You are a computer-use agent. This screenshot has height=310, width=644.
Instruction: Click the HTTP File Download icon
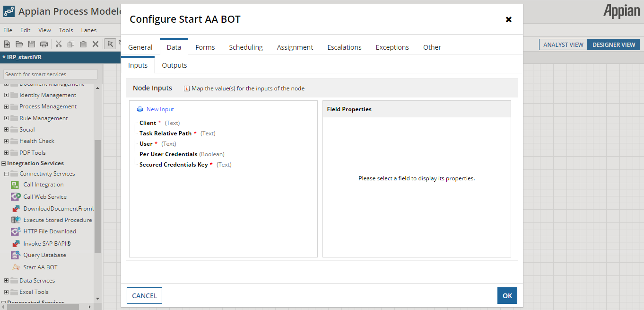(15, 231)
